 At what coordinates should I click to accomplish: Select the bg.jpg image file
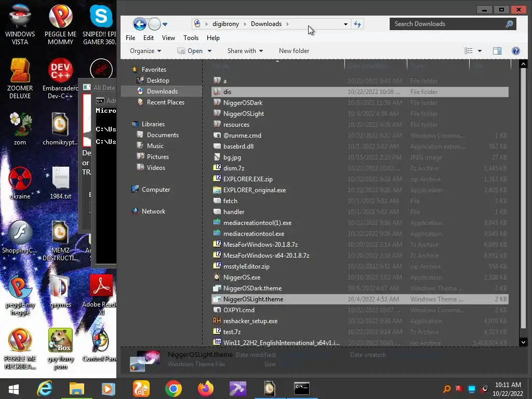point(360,157)
